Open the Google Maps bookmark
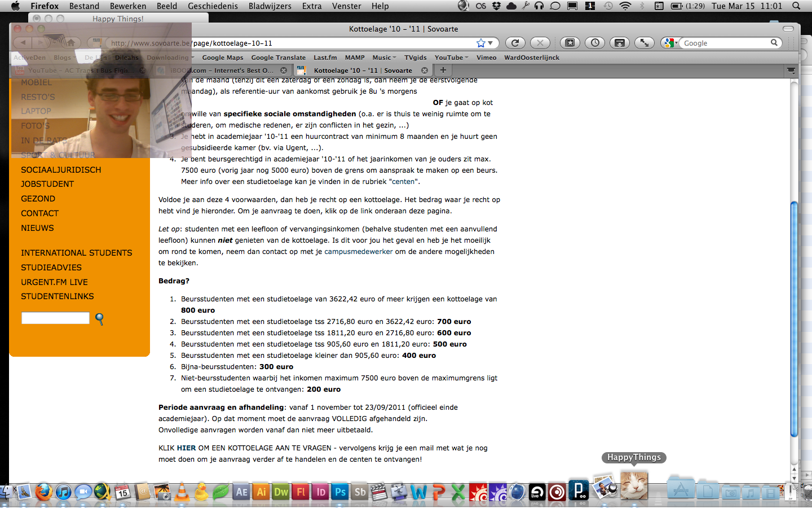This screenshot has width=812, height=508. (223, 58)
